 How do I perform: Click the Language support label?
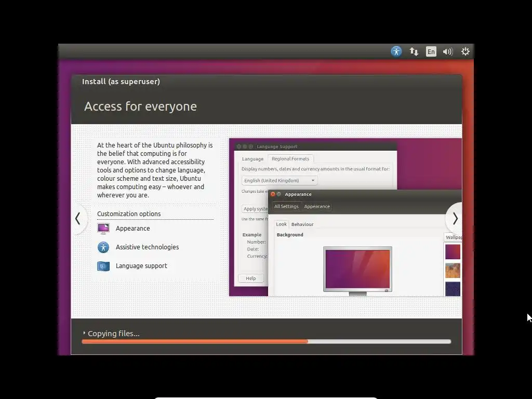(x=141, y=265)
